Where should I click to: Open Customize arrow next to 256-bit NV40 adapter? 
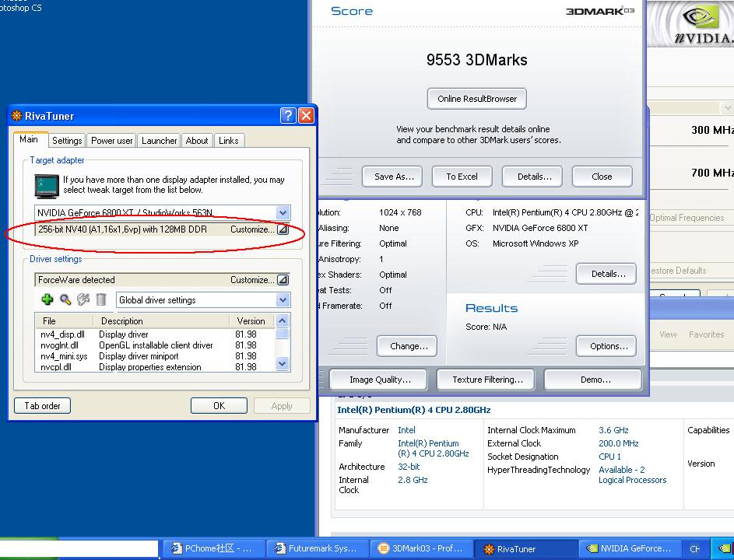click(x=283, y=230)
